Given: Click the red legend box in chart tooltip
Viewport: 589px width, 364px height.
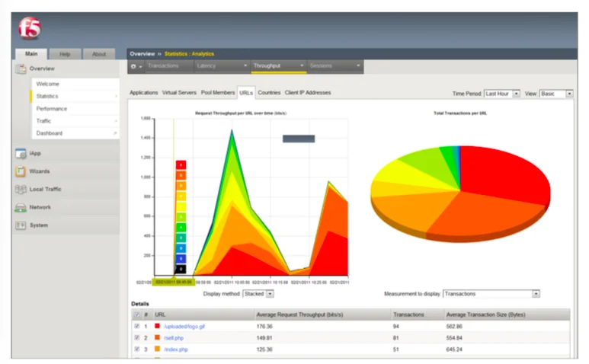Looking at the screenshot, I should 181,164.
